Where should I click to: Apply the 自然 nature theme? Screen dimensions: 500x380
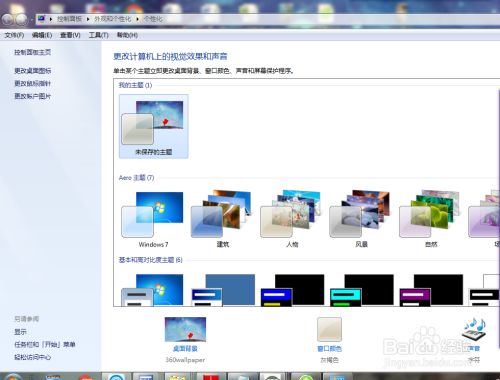coord(431,219)
